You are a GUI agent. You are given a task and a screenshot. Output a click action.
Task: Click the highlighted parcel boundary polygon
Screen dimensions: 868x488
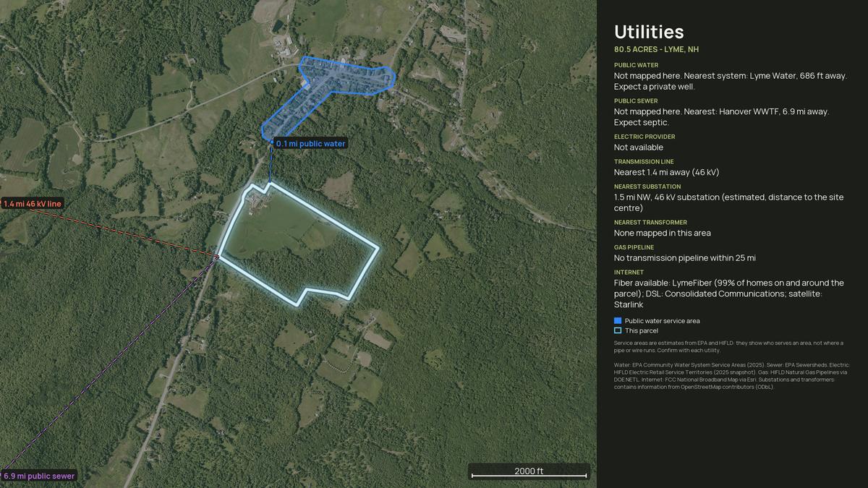point(298,246)
